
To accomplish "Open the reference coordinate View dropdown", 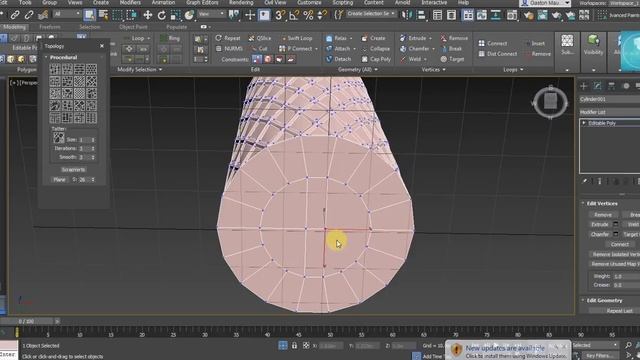I will coord(211,14).
